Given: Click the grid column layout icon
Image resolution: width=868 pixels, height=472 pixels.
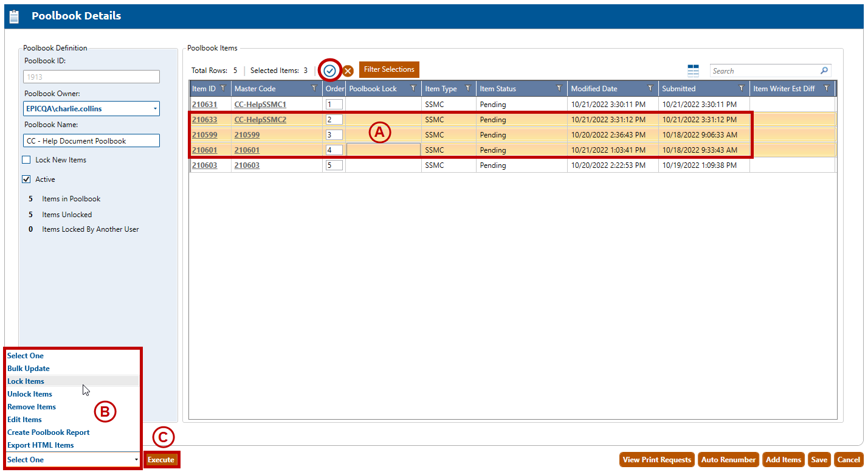Looking at the screenshot, I should [693, 71].
